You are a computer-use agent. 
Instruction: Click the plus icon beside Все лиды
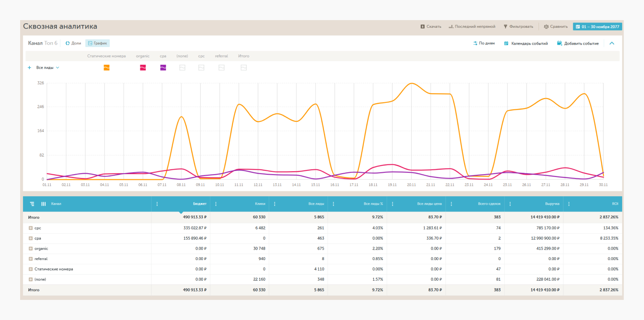[x=29, y=68]
